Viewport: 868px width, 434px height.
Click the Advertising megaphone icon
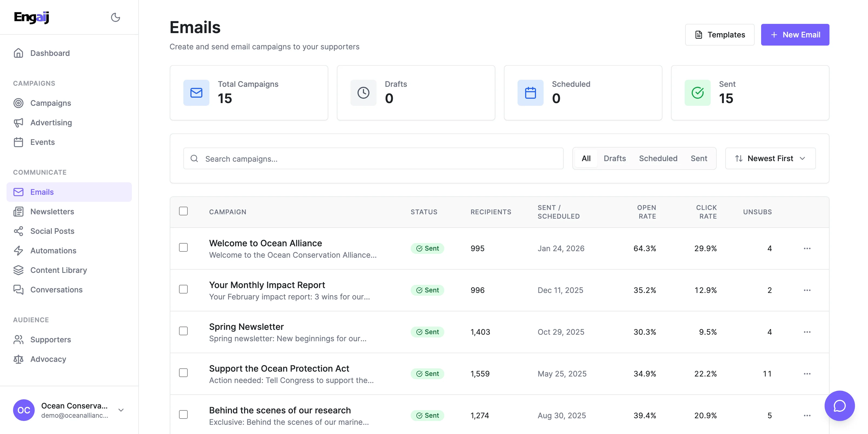point(18,122)
